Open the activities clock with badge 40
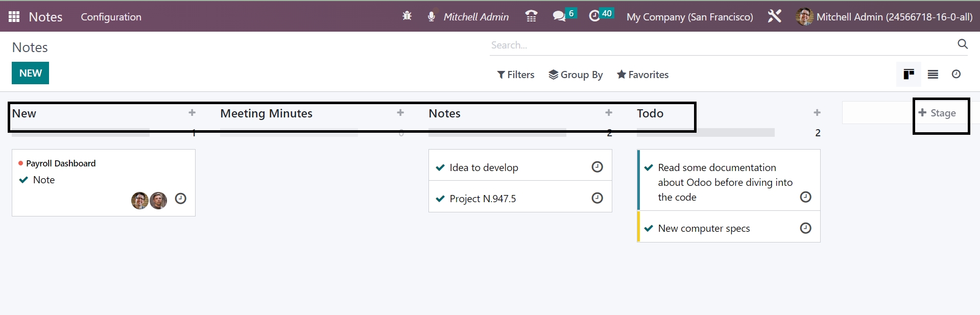Screen dimensions: 980x315 595,16
